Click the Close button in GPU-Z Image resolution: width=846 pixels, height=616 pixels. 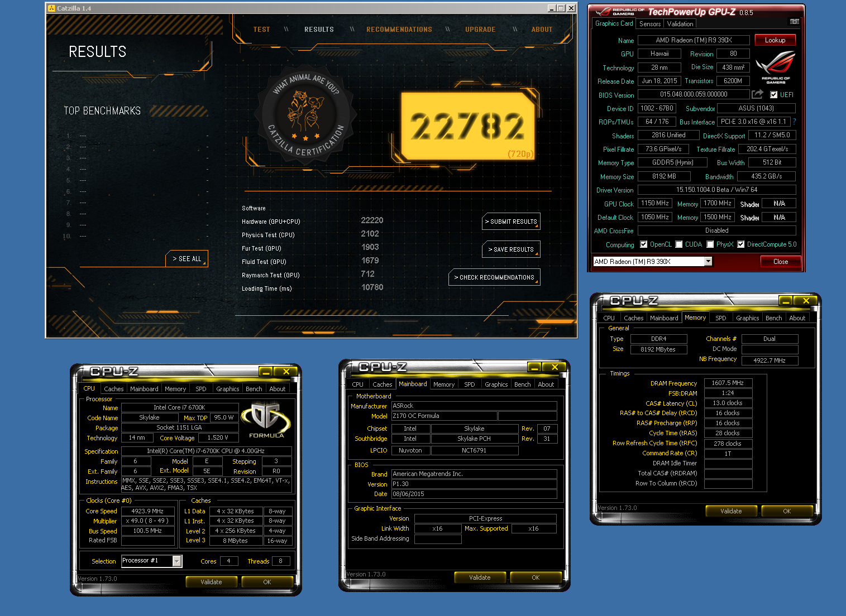coord(781,261)
